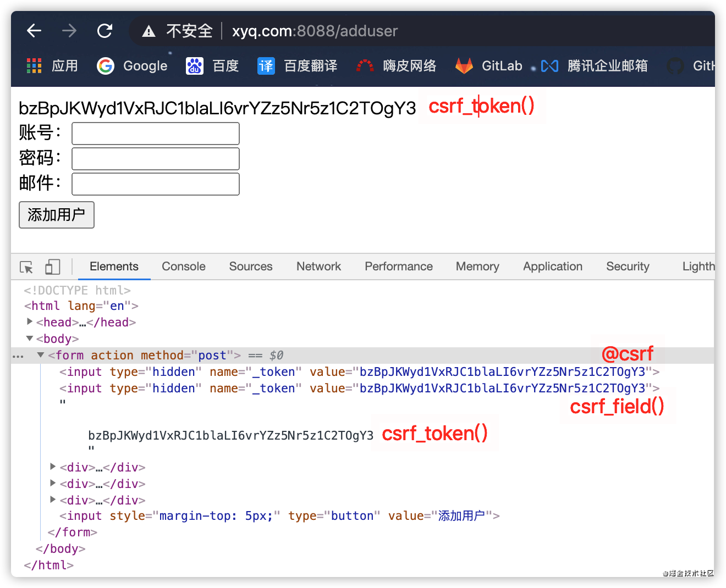Collapse the form element node
The height and width of the screenshot is (588, 726).
pos(41,355)
